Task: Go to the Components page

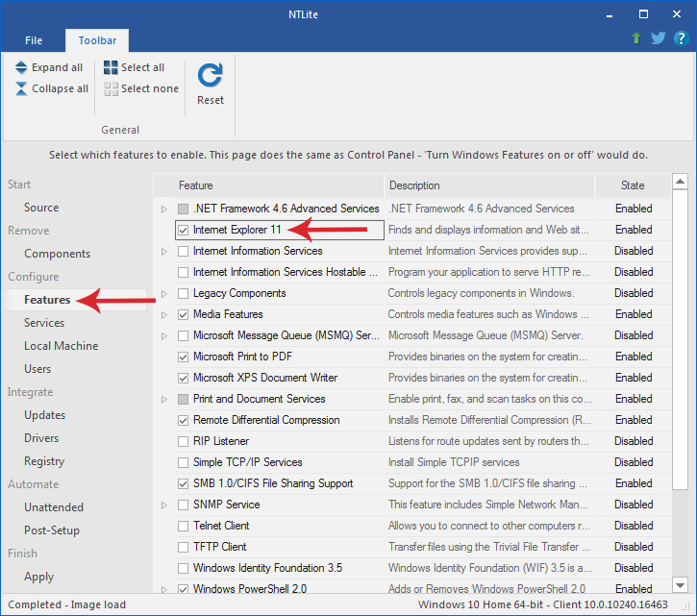Action: [x=58, y=254]
